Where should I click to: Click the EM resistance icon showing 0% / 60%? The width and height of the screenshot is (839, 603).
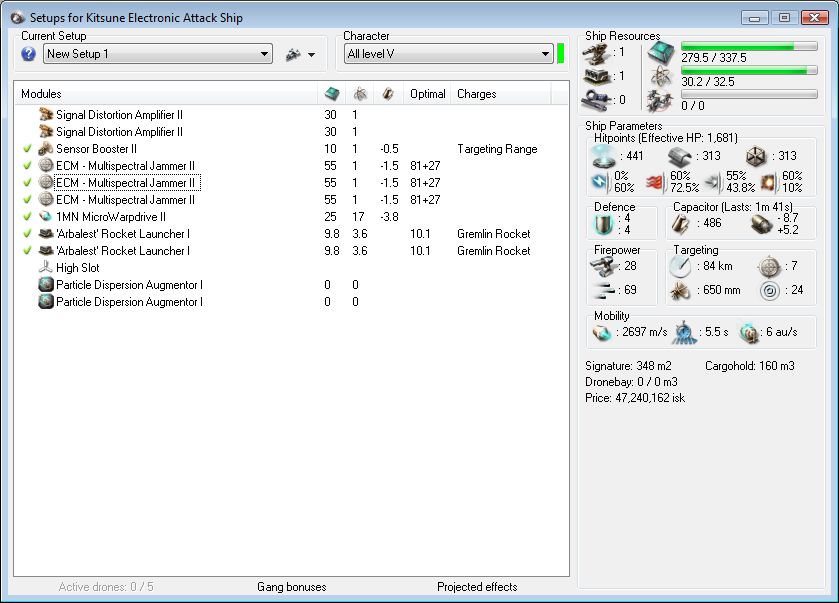click(x=600, y=182)
